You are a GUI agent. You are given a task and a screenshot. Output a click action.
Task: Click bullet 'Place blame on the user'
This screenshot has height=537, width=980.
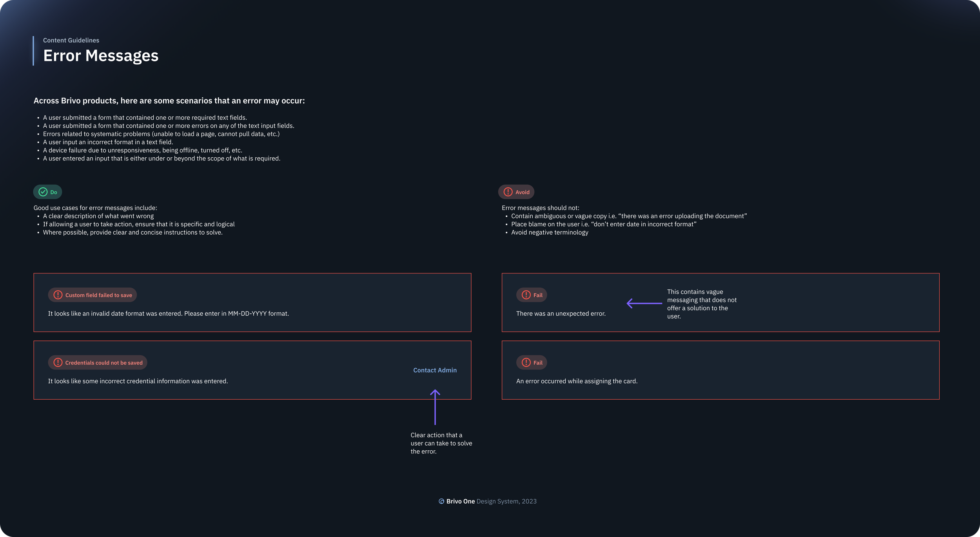click(x=604, y=224)
